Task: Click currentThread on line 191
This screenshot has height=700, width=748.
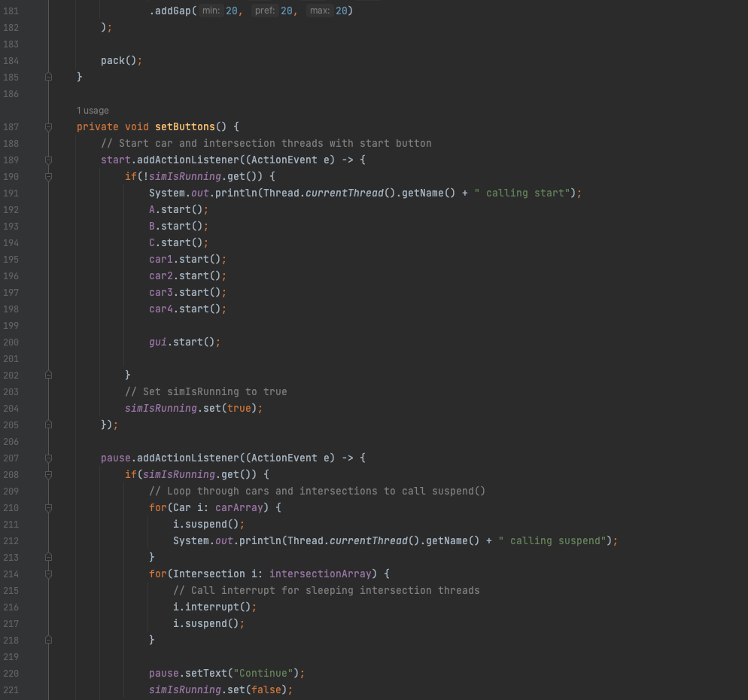Action: pos(345,193)
